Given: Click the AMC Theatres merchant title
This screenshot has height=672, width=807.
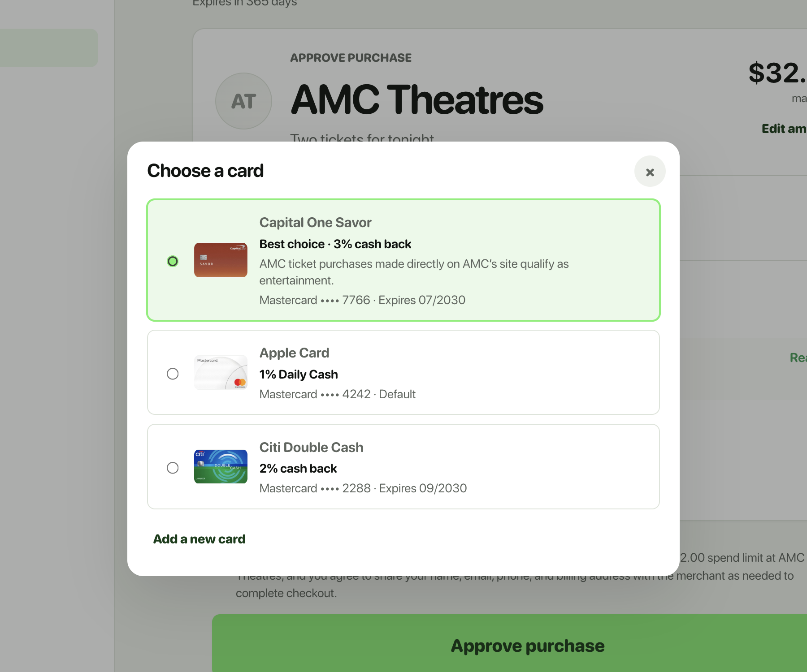Looking at the screenshot, I should tap(417, 99).
